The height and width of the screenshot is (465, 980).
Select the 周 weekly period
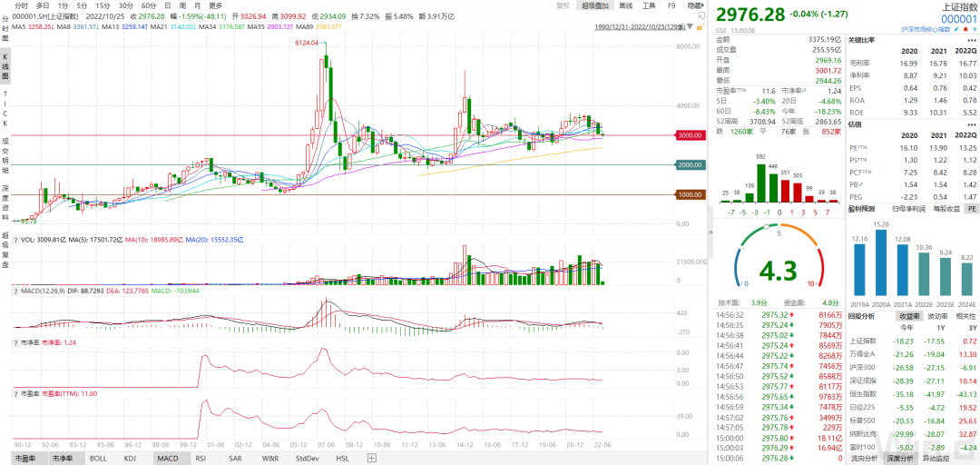[183, 5]
